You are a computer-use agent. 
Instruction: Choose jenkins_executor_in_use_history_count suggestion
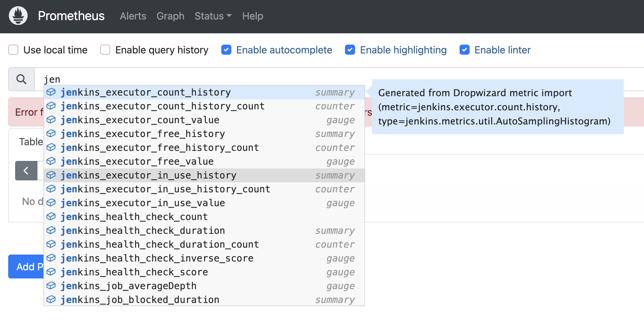pos(204,189)
